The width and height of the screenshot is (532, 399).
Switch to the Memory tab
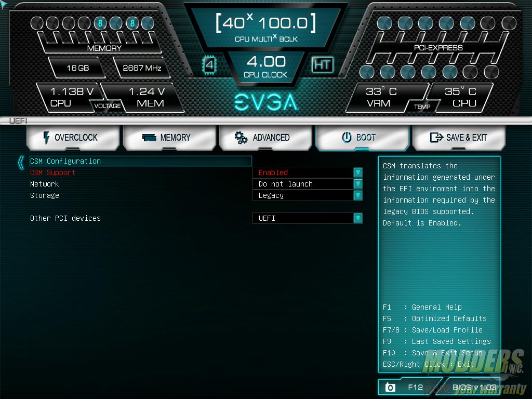click(x=169, y=138)
